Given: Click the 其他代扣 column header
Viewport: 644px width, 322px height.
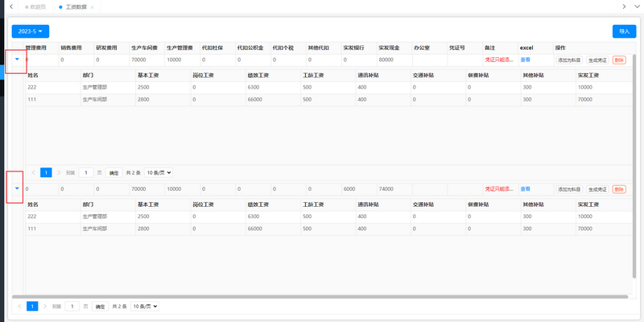Looking at the screenshot, I should click(318, 47).
